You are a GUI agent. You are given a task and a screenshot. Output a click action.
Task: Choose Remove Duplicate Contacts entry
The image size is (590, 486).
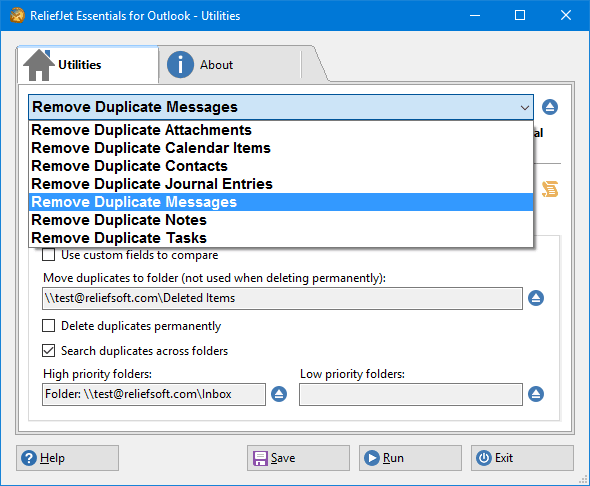pyautogui.click(x=281, y=166)
